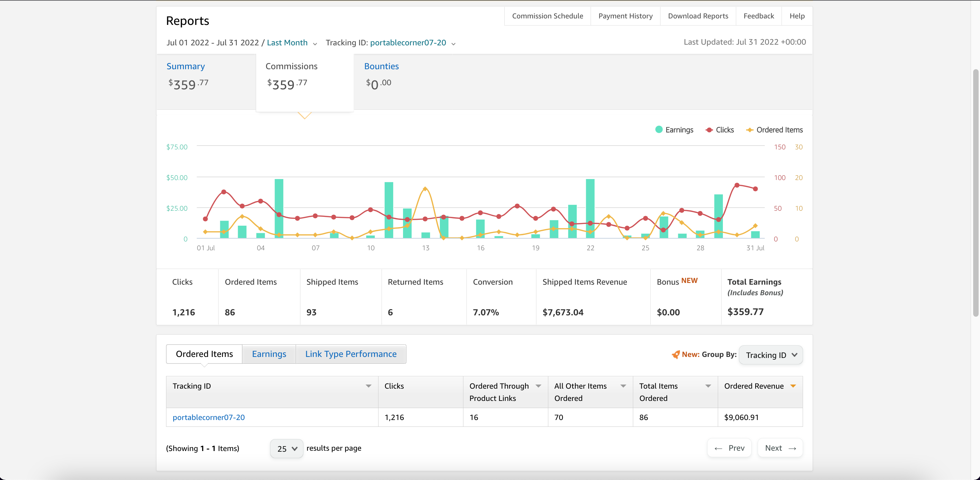The image size is (980, 480).
Task: Sort by Ordered Through Product Links arrow
Action: point(538,386)
